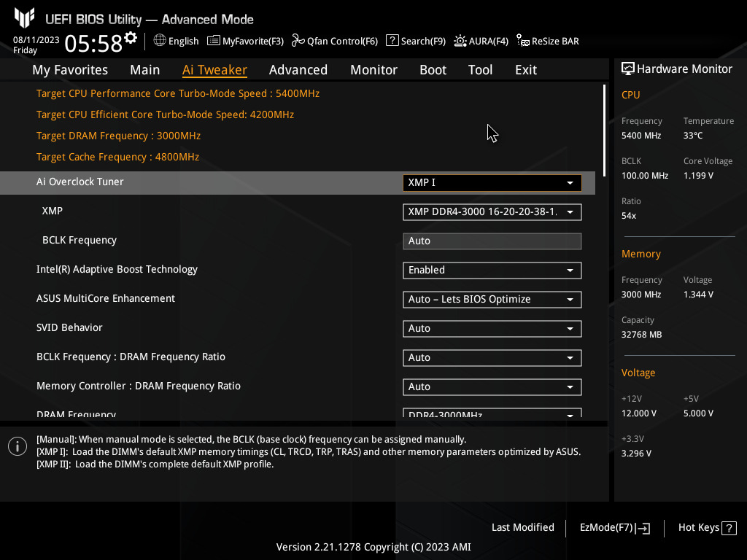Click the ASUS MultiCore Enhancement label
The height and width of the screenshot is (560, 747).
pyautogui.click(x=106, y=298)
